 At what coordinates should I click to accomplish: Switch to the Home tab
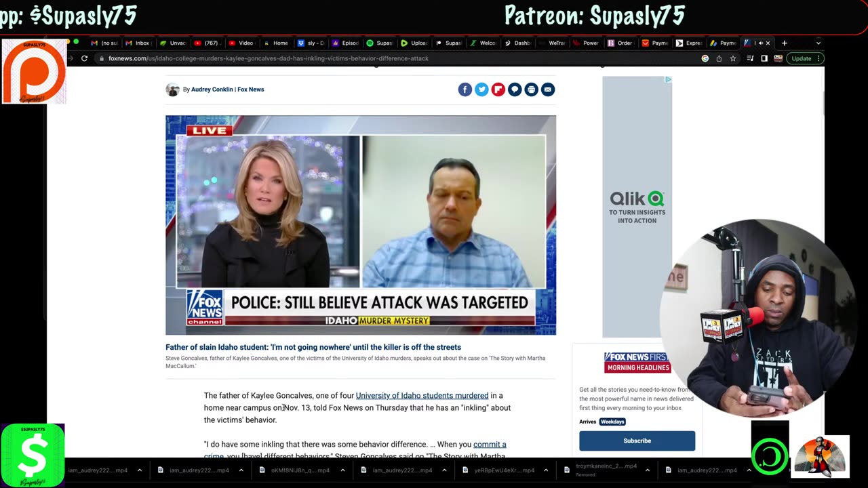(277, 43)
